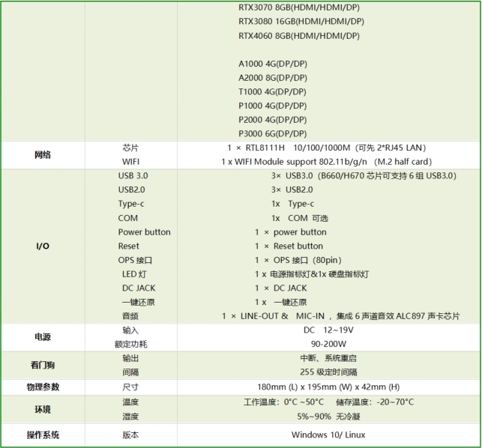
Task: Click the OPS 接口 label cell
Action: [x=135, y=260]
